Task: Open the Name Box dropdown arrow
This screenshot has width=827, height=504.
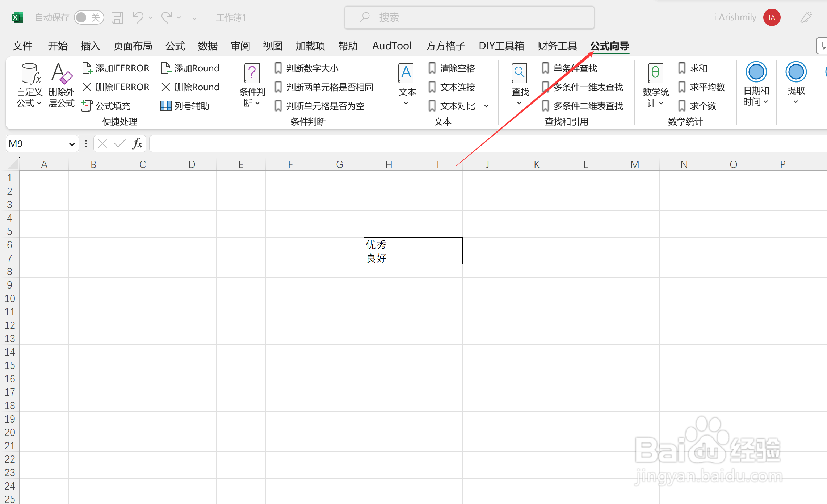Action: (x=72, y=144)
